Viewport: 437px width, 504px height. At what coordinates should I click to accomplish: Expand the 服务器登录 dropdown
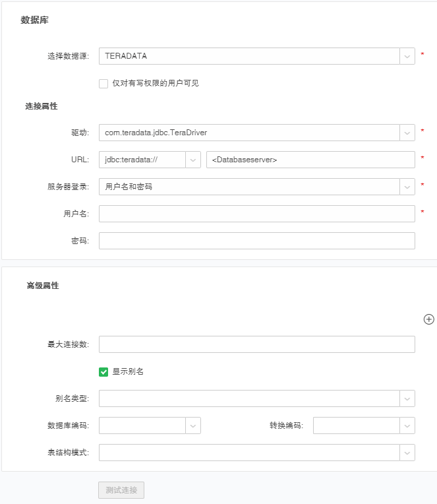point(407,187)
